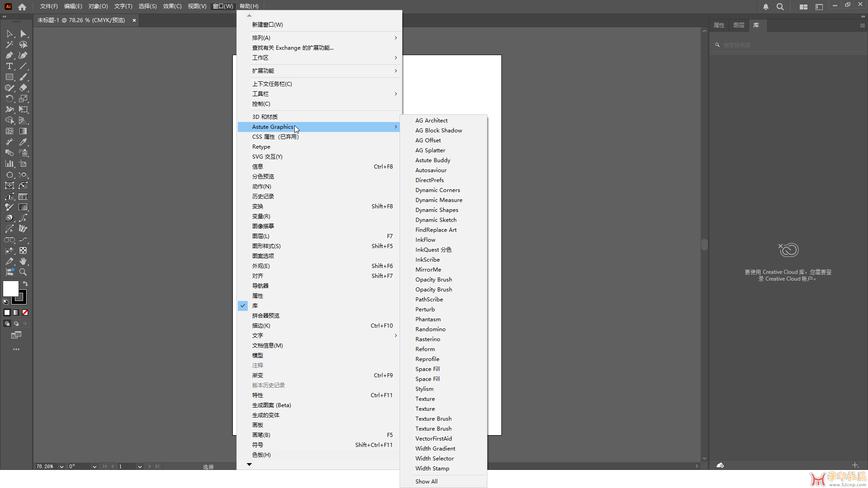This screenshot has width=868, height=488.
Task: Enable Draw Normal mode
Action: (7, 324)
